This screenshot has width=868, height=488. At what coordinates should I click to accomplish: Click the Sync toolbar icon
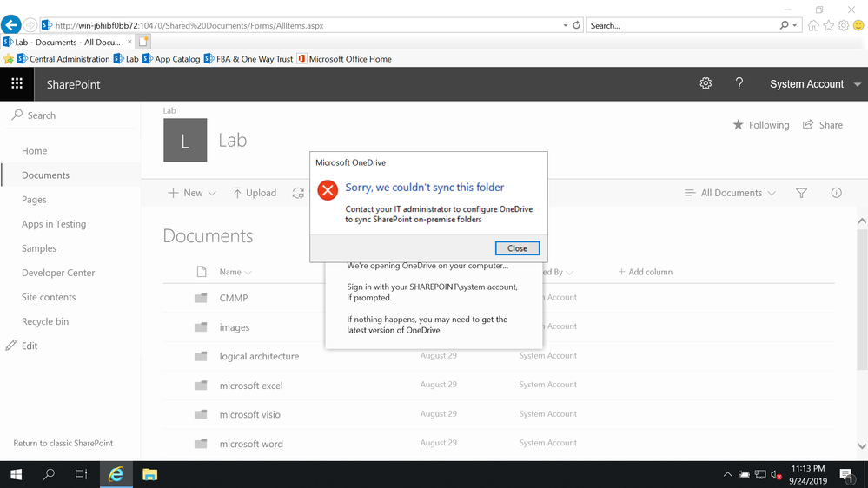coord(298,193)
